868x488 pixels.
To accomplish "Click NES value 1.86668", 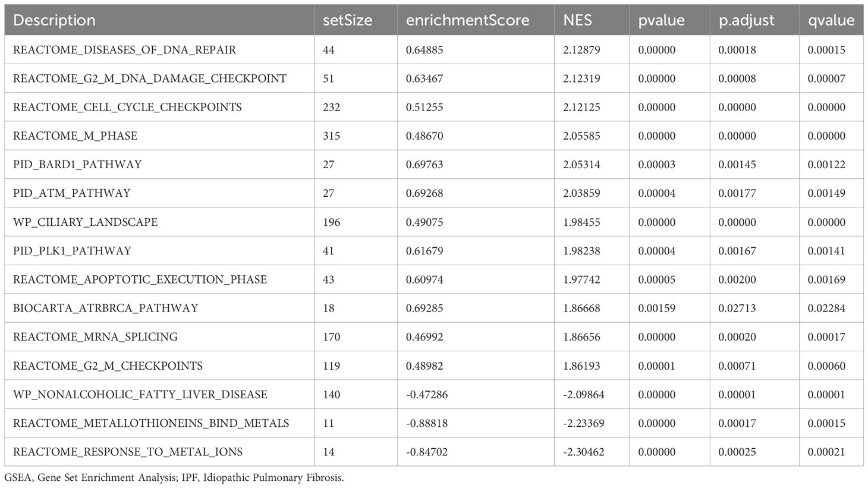I will pos(581,308).
